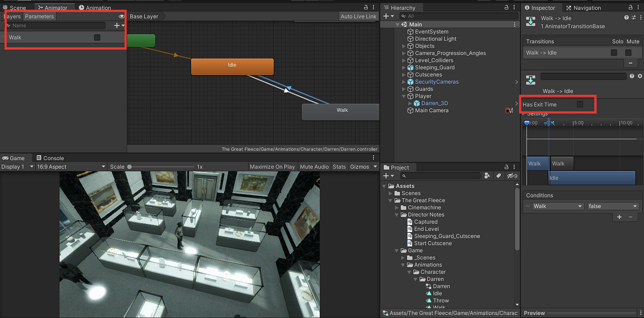
Task: Click the transition timeline playhead marker
Action: point(527,123)
